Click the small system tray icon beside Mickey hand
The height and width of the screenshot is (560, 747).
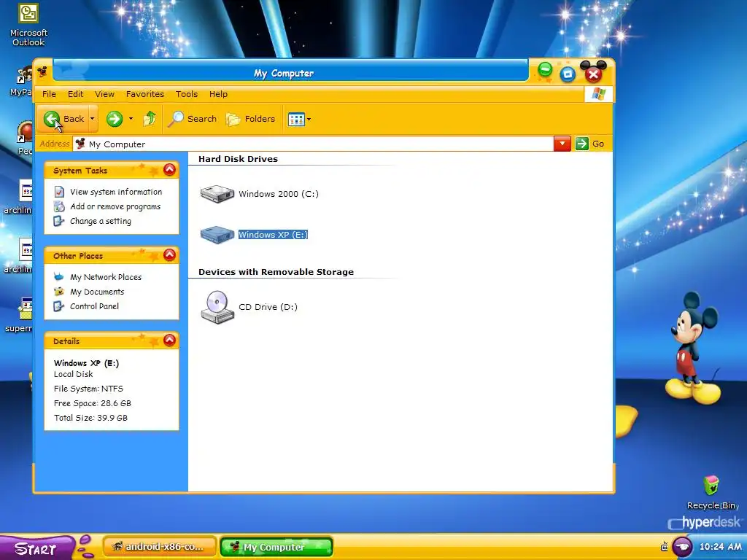[665, 547]
